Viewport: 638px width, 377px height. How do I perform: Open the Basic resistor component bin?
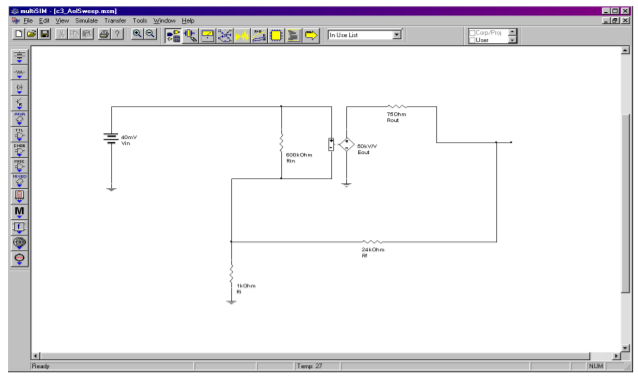(19, 72)
